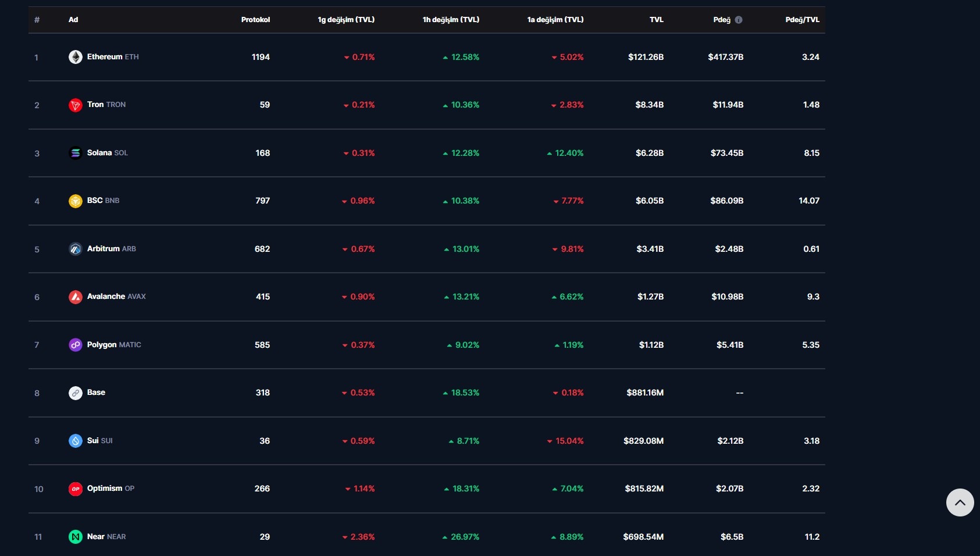This screenshot has height=556, width=980.
Task: Sort by 1h değişim (TVL) column header
Action: pyautogui.click(x=451, y=20)
